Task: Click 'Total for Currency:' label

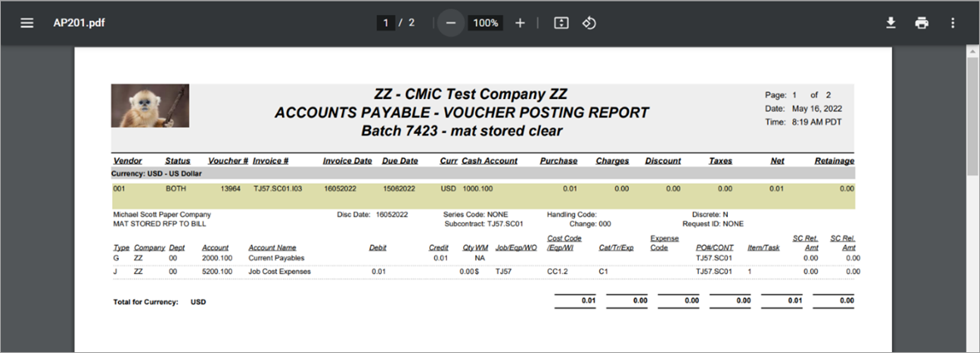Action: [x=146, y=301]
